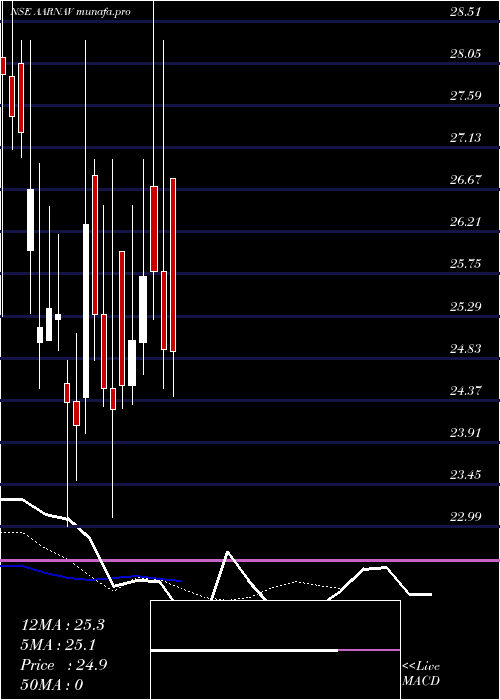Click the 26.67 price axis label

point(465,180)
